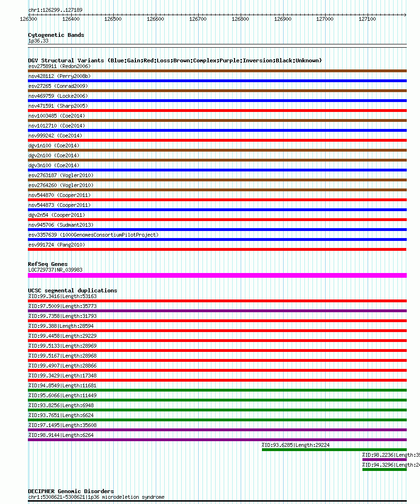Select the nsv471591 (Sharp2005) label
The image size is (420, 504).
(x=58, y=106)
